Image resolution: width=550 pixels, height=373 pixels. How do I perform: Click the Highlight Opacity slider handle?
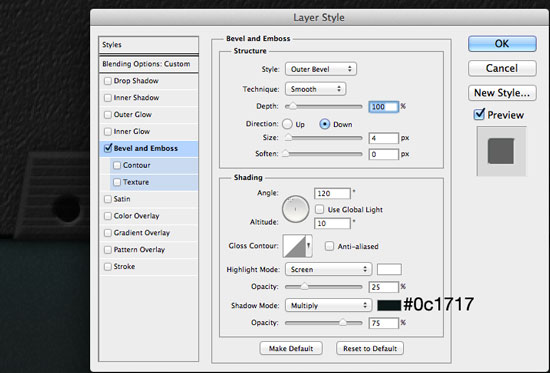point(304,286)
